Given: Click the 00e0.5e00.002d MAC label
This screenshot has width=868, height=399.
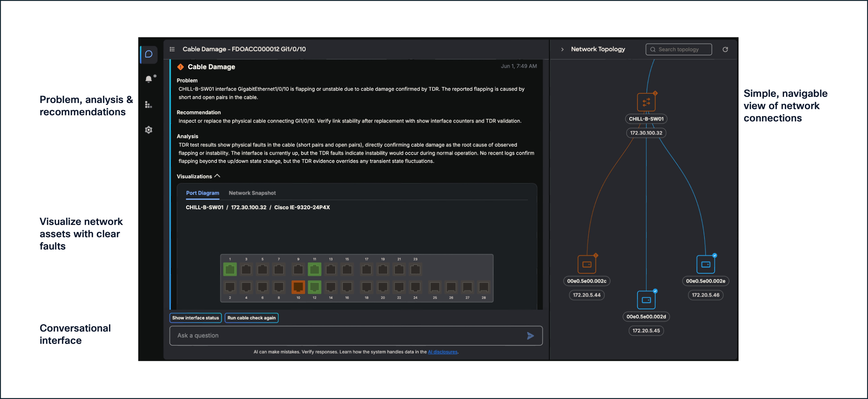Looking at the screenshot, I should (x=646, y=316).
